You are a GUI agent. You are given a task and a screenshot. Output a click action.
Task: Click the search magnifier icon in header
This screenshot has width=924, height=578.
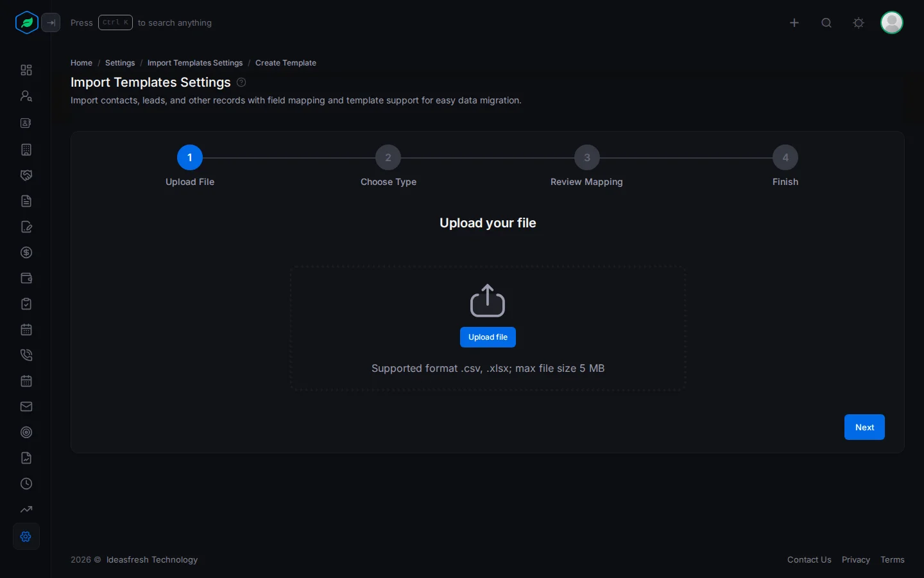click(826, 22)
